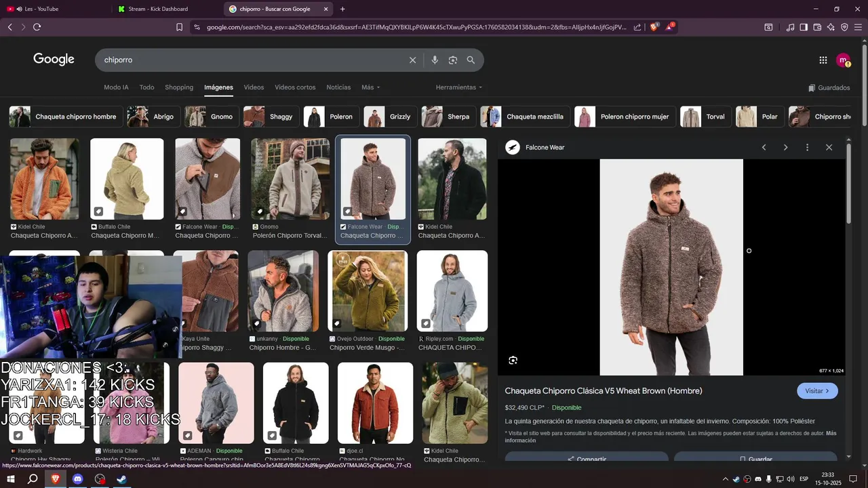868x488 pixels.
Task: Open a new browser tab
Action: [342, 9]
